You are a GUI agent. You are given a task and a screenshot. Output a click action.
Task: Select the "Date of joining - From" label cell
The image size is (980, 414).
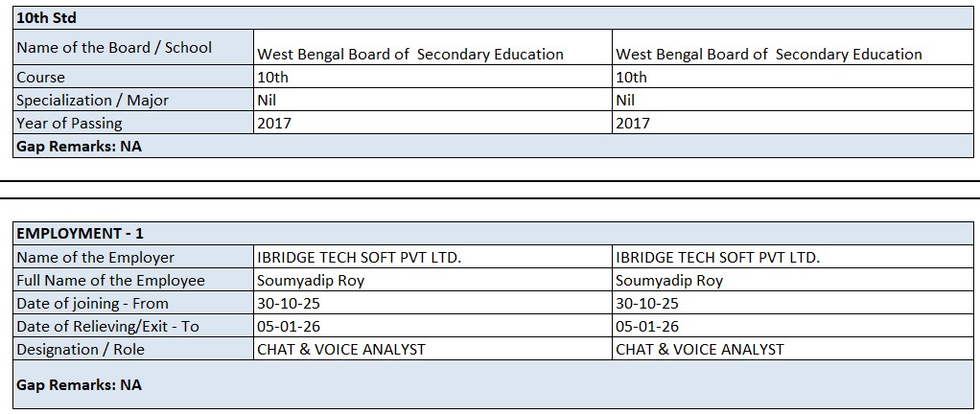coord(92,303)
